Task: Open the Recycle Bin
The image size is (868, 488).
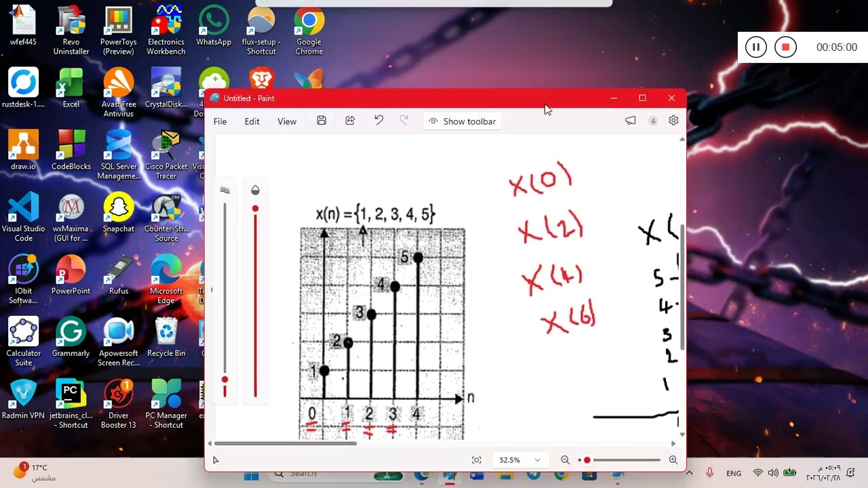Action: point(166,338)
